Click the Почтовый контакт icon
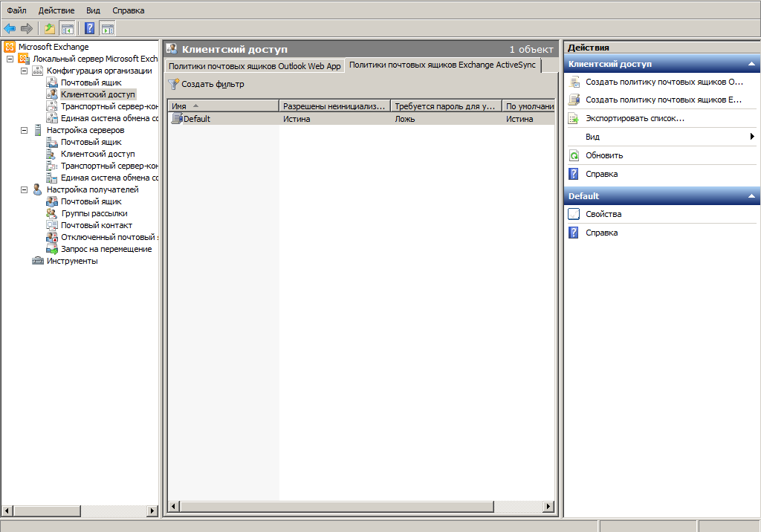The image size is (761, 532). pos(51,225)
